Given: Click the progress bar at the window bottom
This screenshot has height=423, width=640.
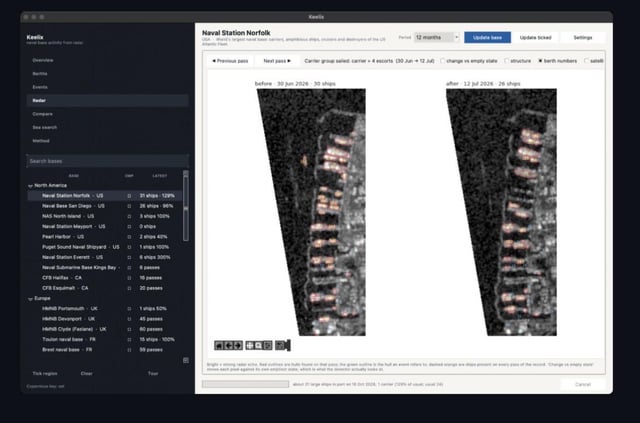Looking at the screenshot, I should pos(245,384).
